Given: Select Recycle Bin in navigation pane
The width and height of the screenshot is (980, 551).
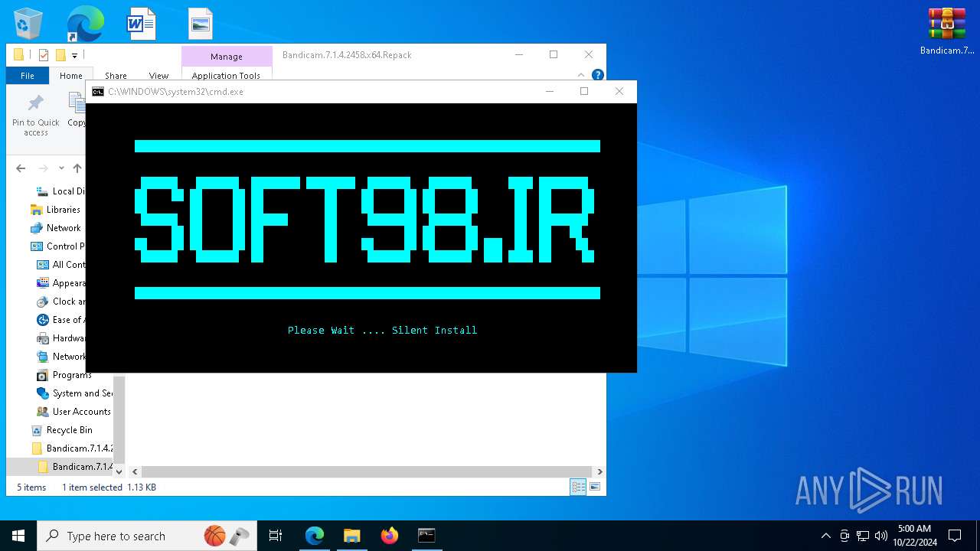Looking at the screenshot, I should click(x=61, y=430).
